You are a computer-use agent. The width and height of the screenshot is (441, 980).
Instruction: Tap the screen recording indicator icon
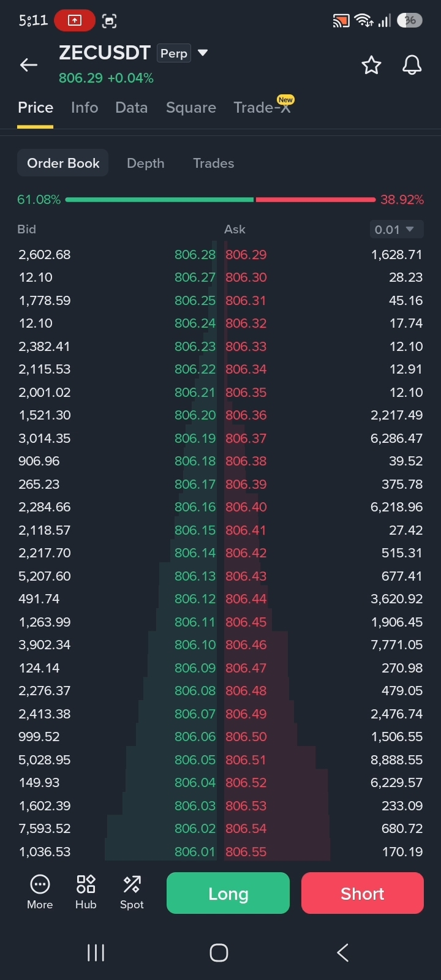click(75, 20)
